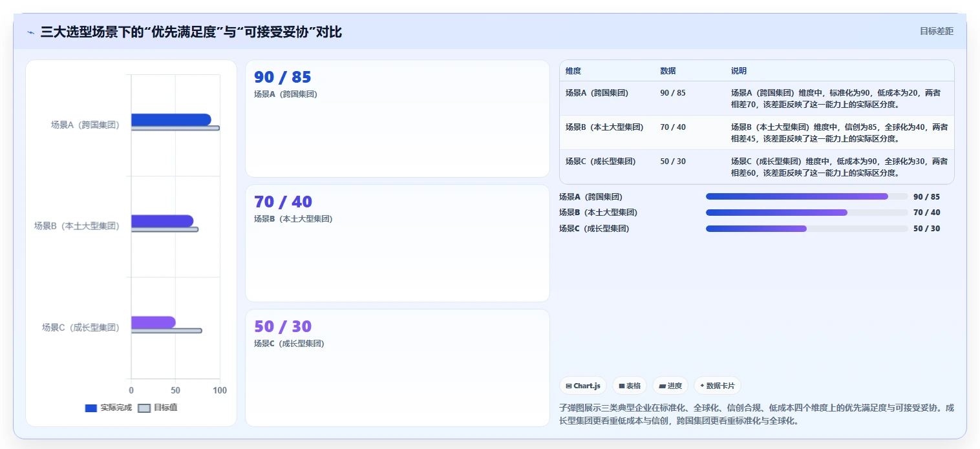Toggle the 实际完成 legend entry
Screen dimensions: 980x449
point(109,408)
